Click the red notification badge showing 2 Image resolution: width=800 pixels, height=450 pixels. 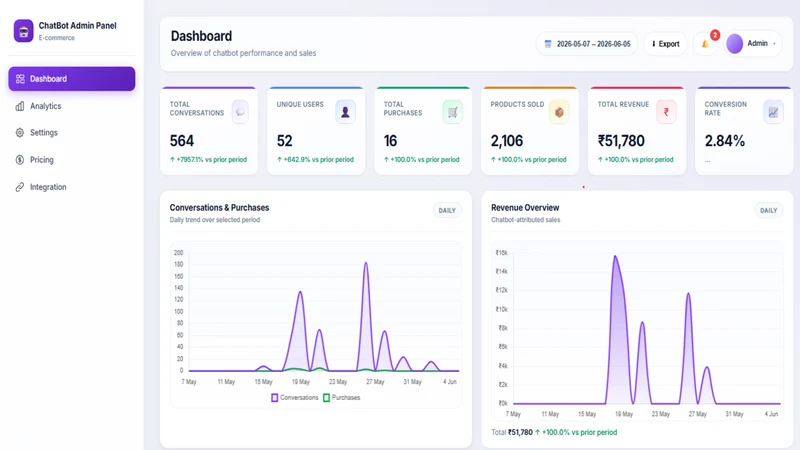coord(715,35)
